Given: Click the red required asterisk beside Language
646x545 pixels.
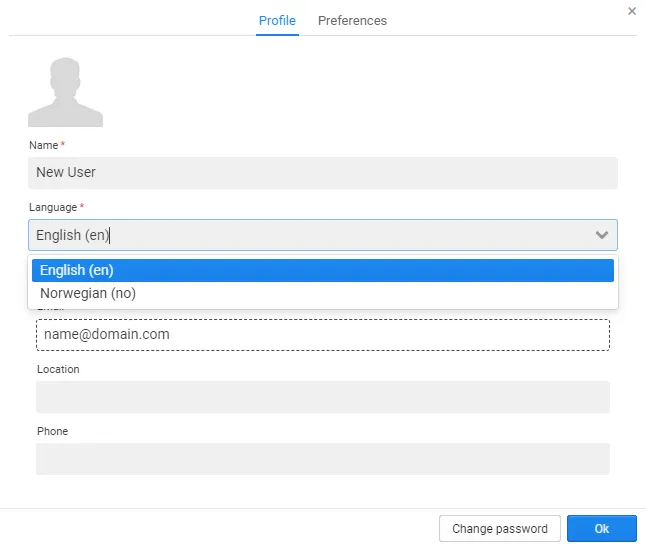Looking at the screenshot, I should pyautogui.click(x=82, y=206).
